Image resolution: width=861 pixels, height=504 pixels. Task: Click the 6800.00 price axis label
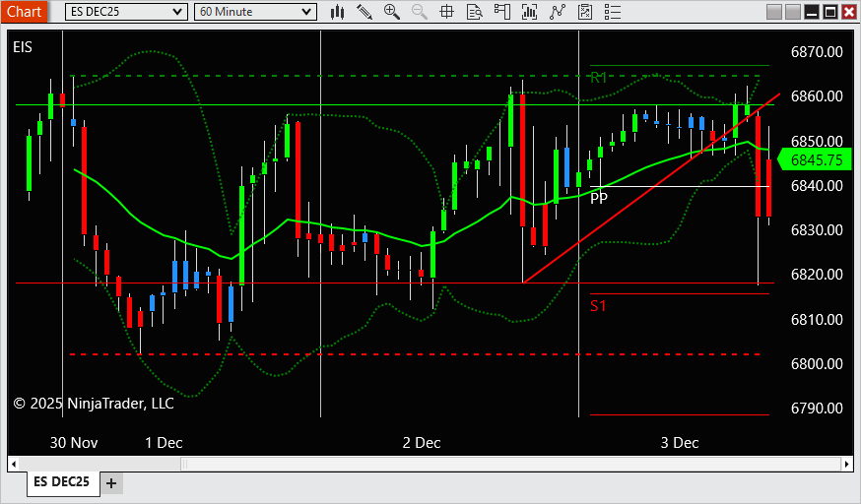point(817,363)
